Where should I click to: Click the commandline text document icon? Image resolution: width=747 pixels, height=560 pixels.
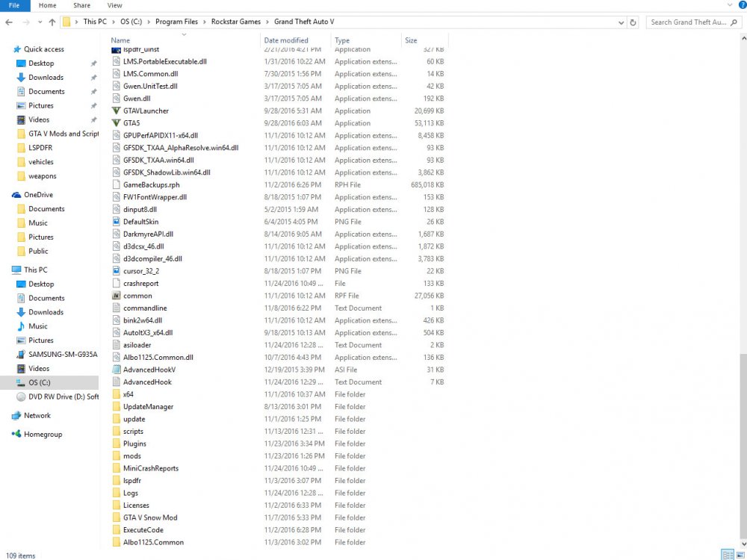point(116,308)
